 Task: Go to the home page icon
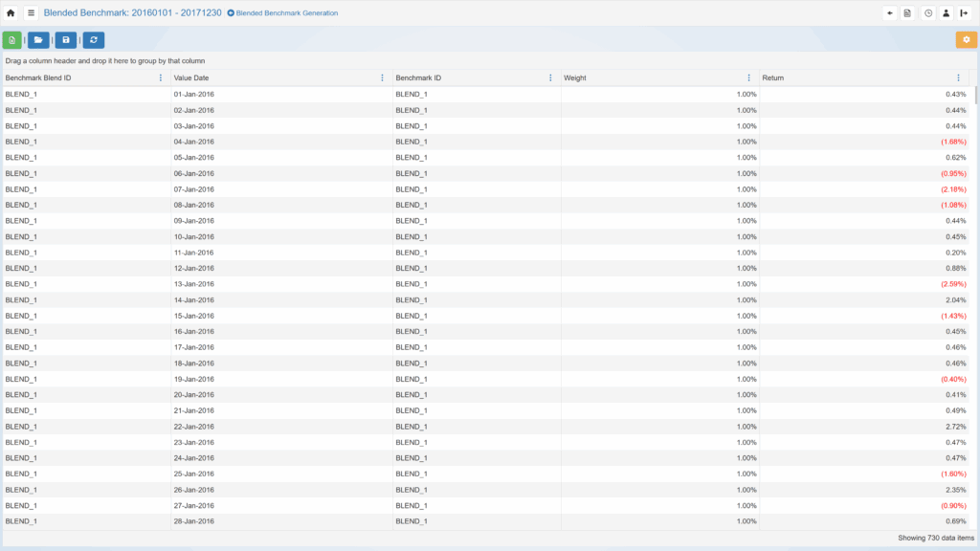pyautogui.click(x=11, y=13)
